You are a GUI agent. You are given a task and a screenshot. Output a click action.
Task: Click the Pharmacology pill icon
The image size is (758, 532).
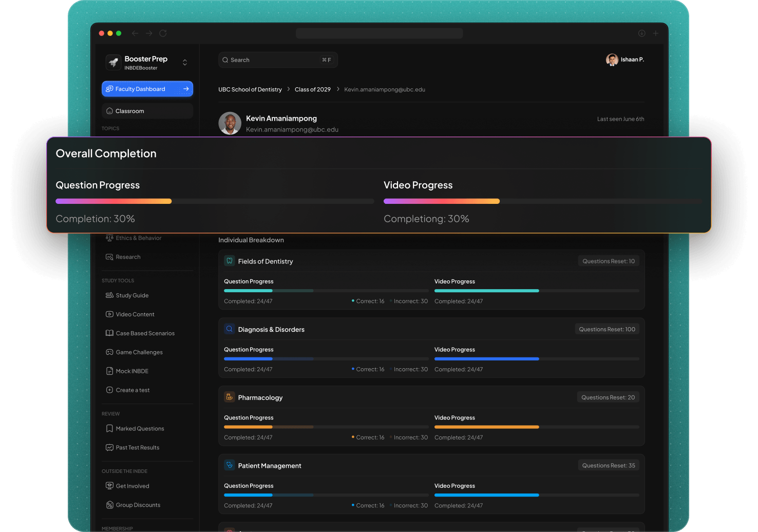coord(230,397)
